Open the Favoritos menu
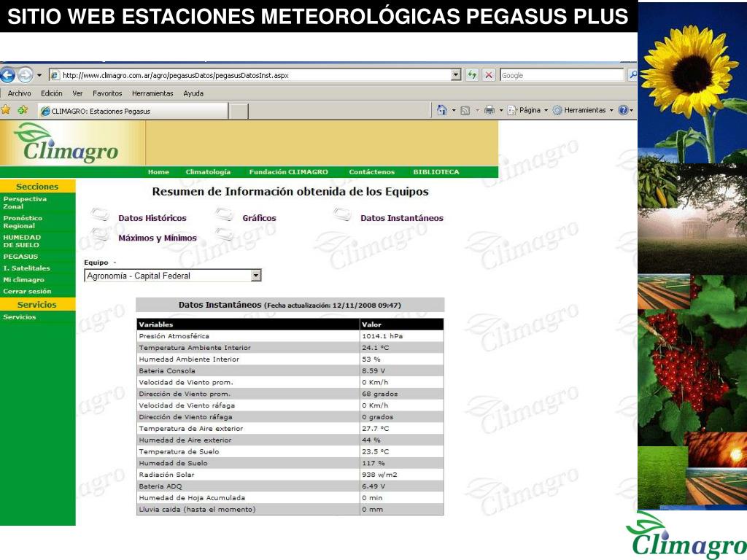Viewport: 747px width, 560px height. click(107, 93)
